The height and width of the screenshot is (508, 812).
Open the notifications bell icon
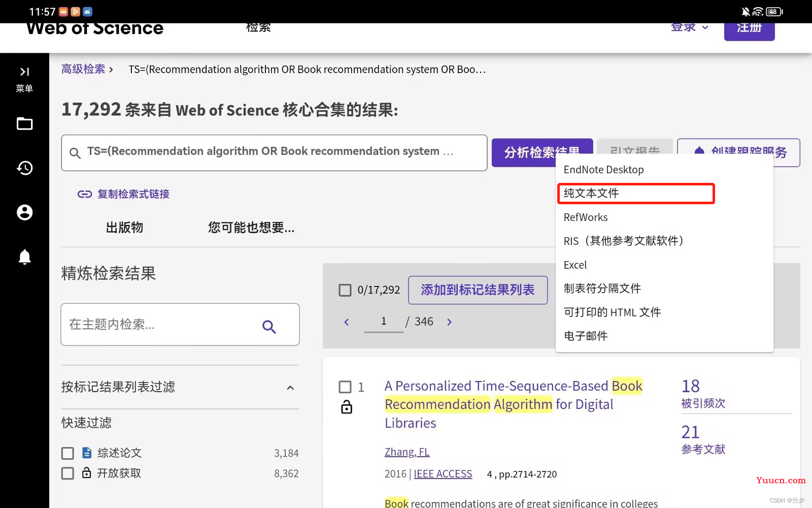(24, 257)
